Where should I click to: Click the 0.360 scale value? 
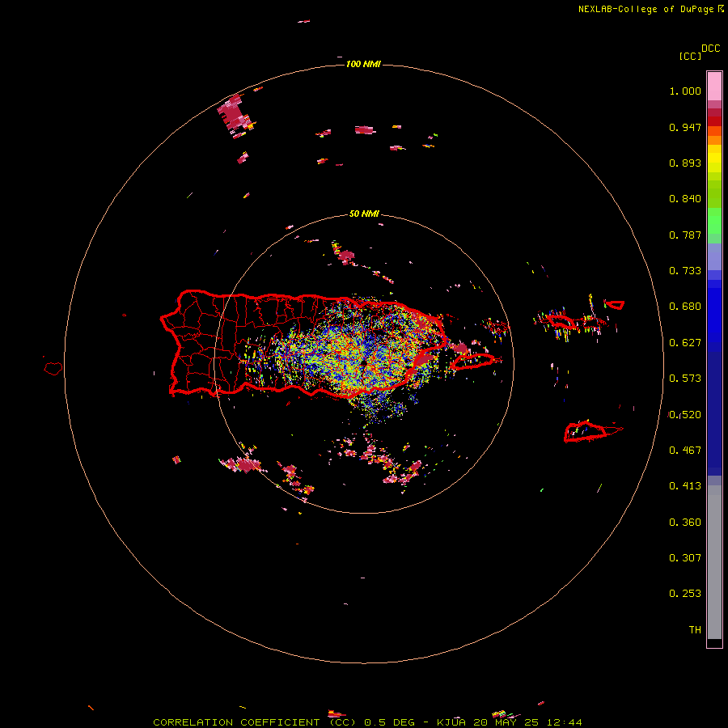coord(685,523)
